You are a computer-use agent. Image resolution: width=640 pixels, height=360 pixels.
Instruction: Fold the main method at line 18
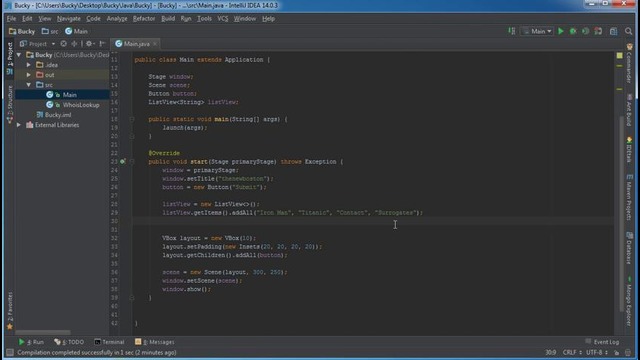tap(132, 119)
